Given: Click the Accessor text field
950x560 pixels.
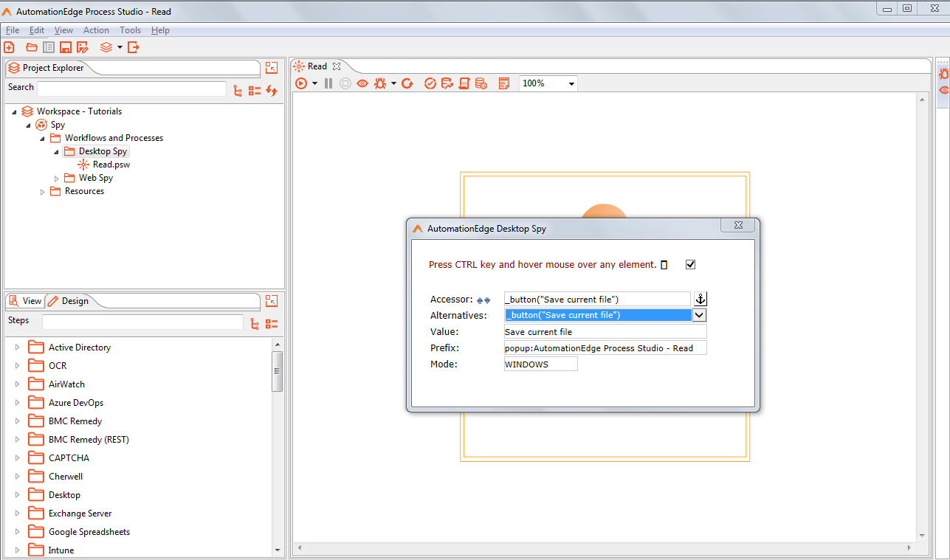Looking at the screenshot, I should [597, 299].
